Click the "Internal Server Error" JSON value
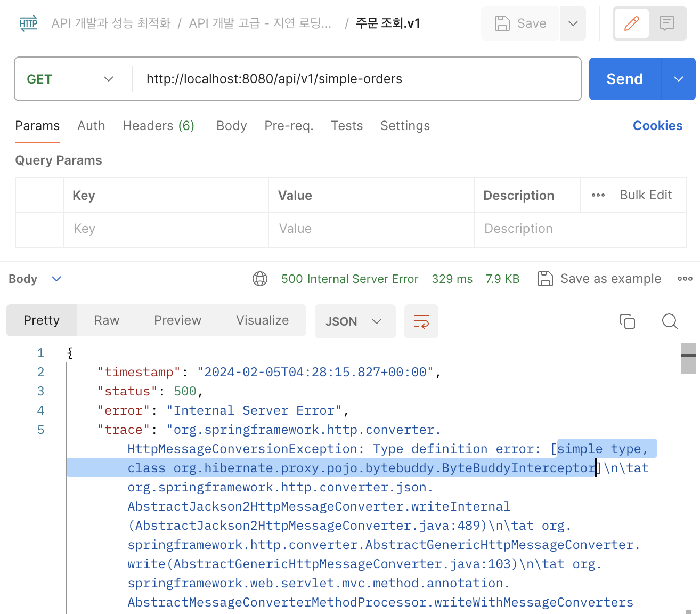Image resolution: width=700 pixels, height=614 pixels. 254,410
